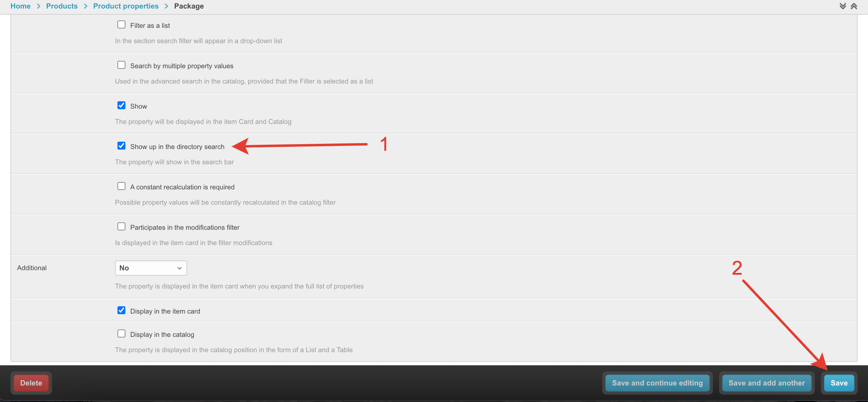Open the Products breadcrumb link
Viewport: 868px width, 402px height.
point(62,6)
